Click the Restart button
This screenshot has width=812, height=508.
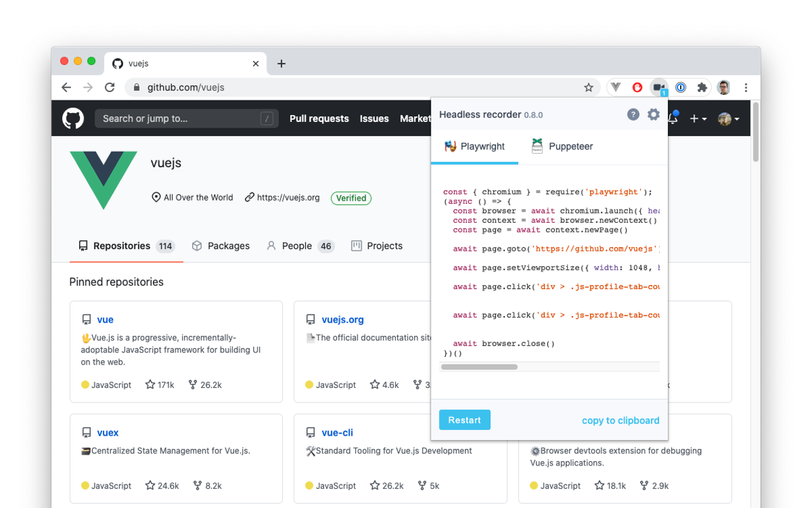[x=464, y=420]
